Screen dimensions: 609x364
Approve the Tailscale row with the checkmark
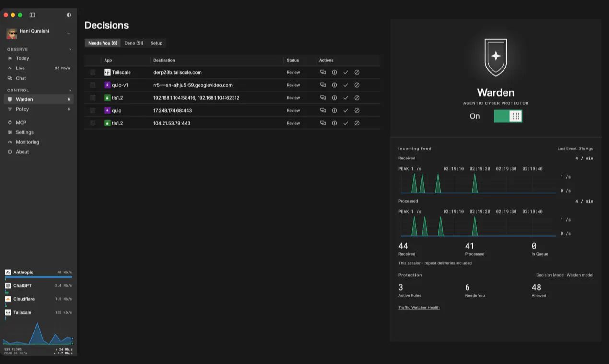tap(345, 72)
